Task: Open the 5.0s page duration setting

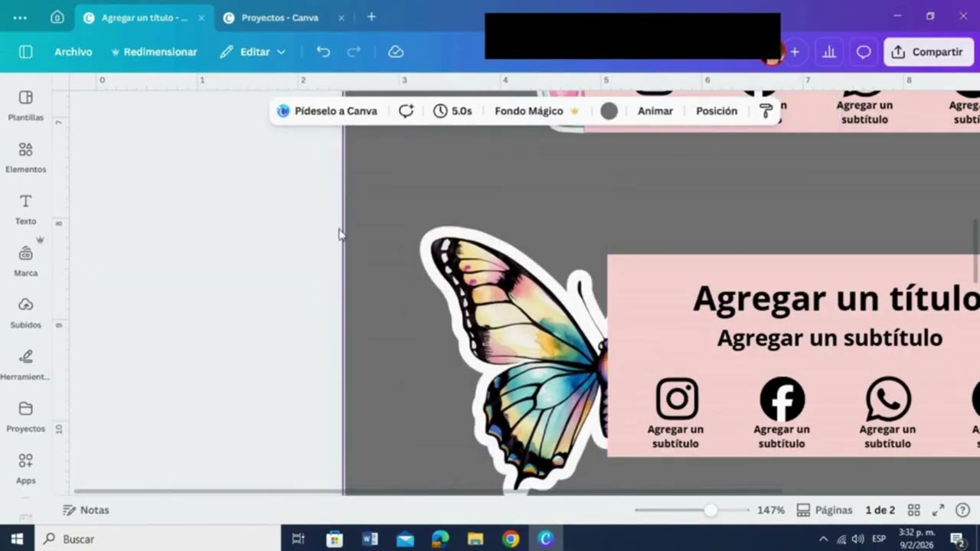Action: click(x=452, y=111)
